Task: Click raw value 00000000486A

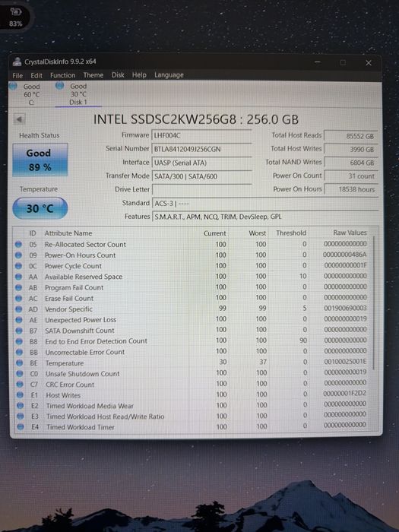Action: [345, 255]
